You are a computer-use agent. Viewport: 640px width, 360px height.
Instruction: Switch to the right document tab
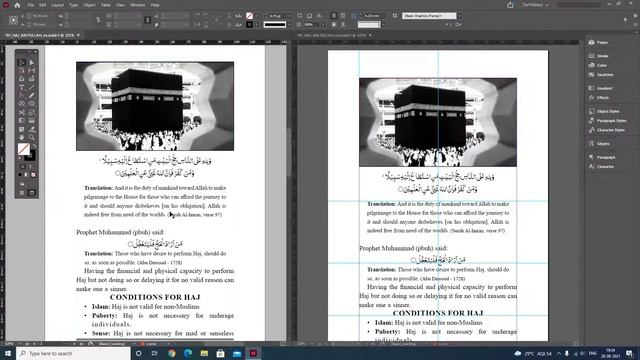[331, 36]
